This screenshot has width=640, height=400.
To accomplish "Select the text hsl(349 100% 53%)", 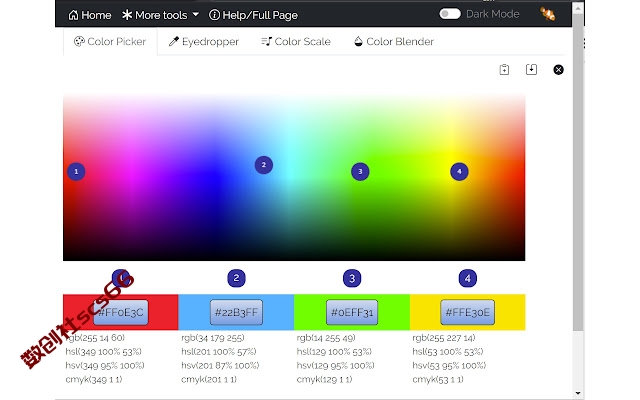I will point(103,351).
